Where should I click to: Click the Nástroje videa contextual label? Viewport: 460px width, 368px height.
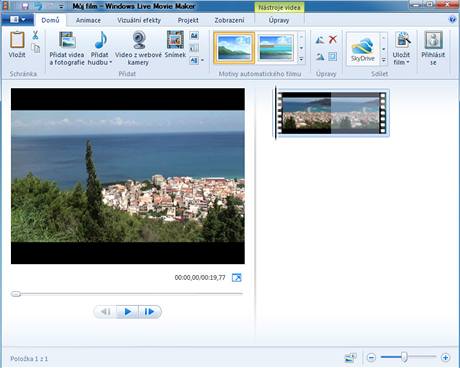(279, 7)
